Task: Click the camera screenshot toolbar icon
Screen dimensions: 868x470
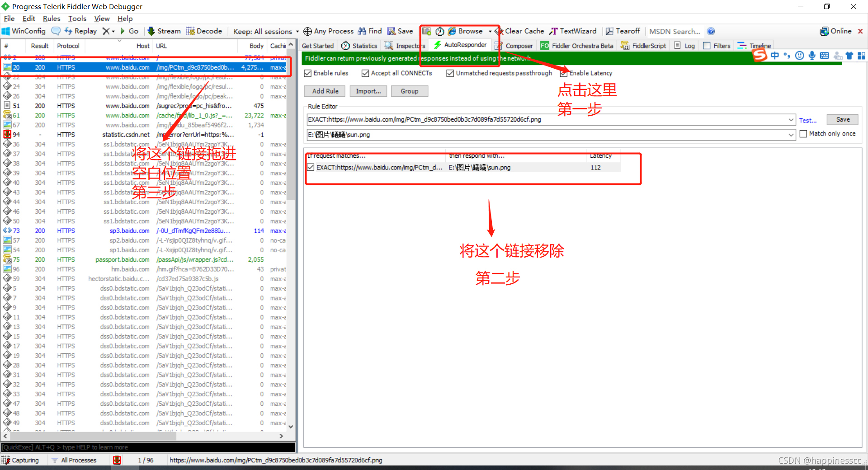Action: click(426, 31)
